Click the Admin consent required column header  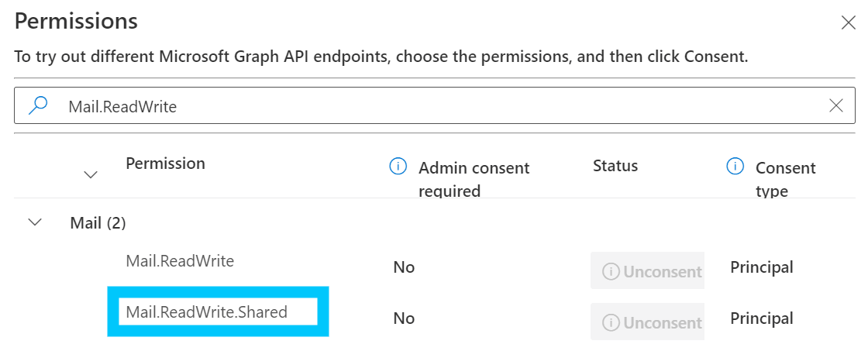point(474,178)
